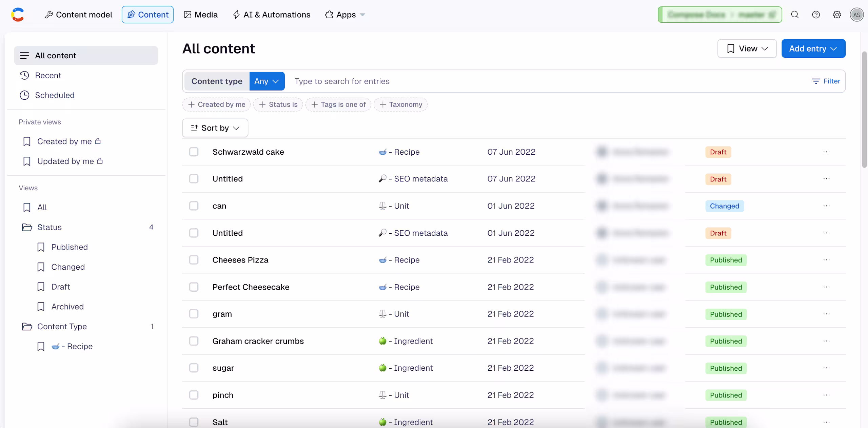Tick the sugar entry checkbox
Screen dimensions: 868x428
coord(194,368)
